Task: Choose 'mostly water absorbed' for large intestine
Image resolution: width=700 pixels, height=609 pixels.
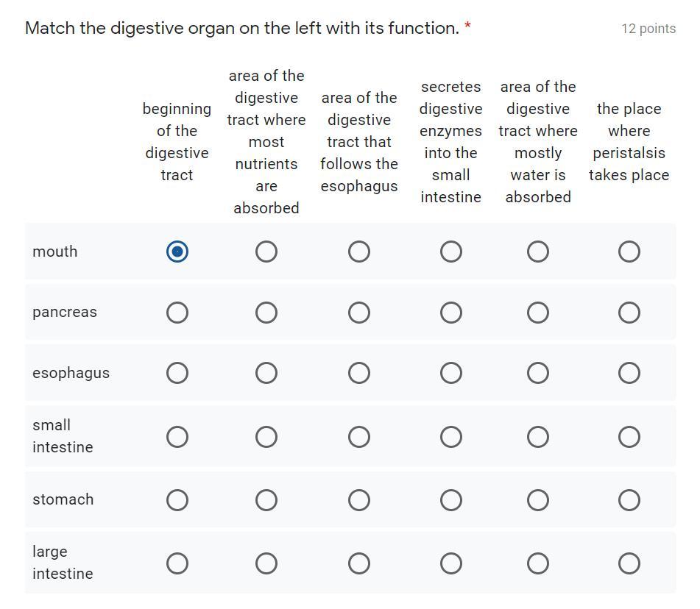Action: point(538,563)
